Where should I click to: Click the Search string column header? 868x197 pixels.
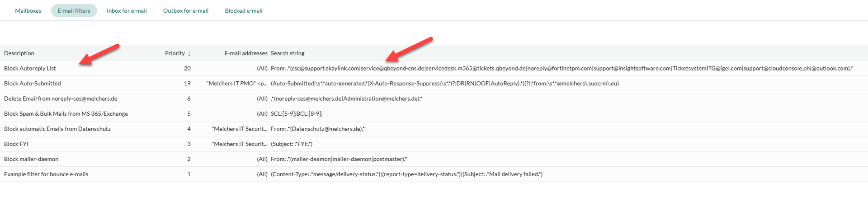288,53
